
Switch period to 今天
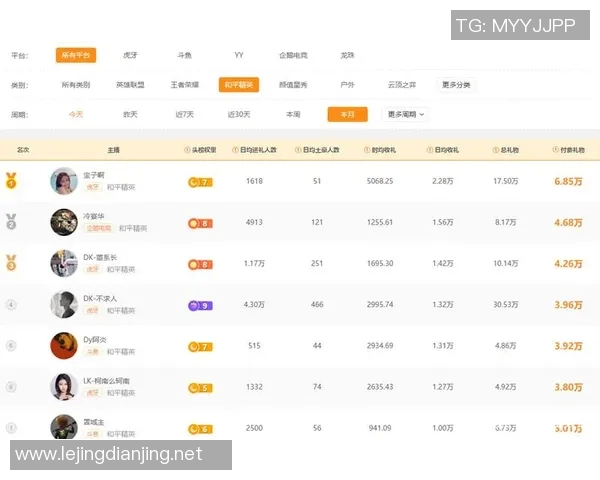pyautogui.click(x=76, y=114)
